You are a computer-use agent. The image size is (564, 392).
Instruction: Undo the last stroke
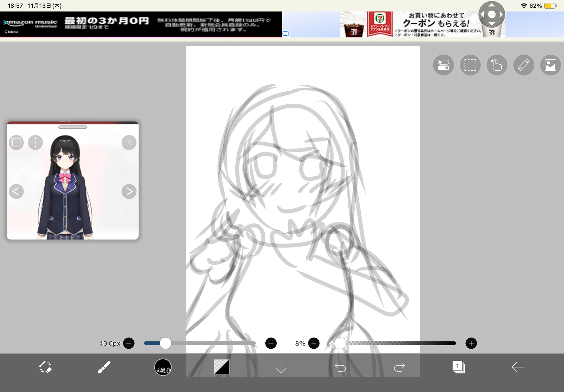click(340, 367)
